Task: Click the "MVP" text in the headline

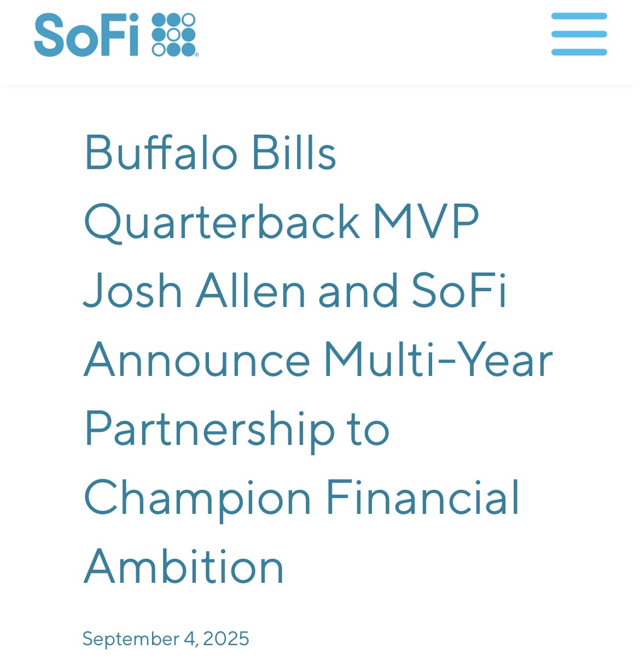Action: point(426,221)
